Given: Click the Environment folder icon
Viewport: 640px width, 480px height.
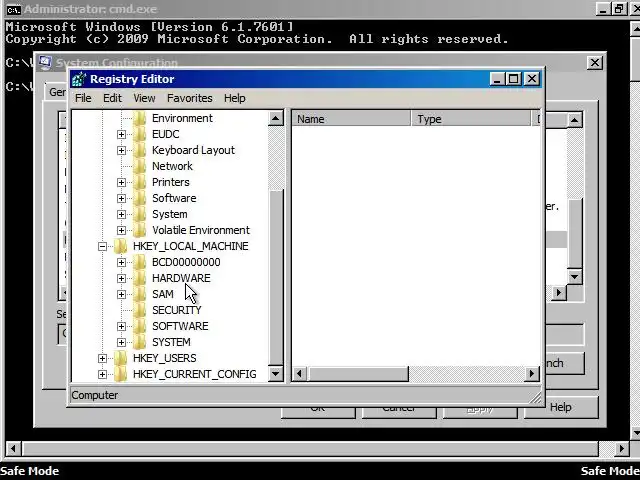Looking at the screenshot, I should coord(140,118).
